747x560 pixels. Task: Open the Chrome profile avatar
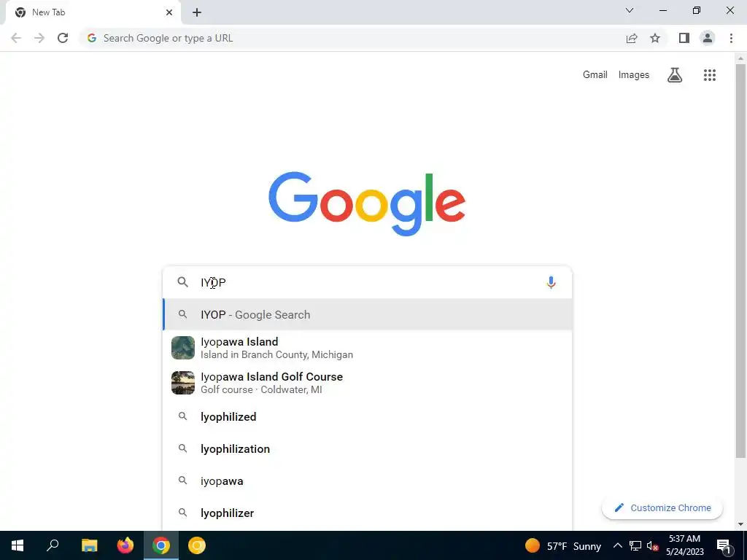708,38
